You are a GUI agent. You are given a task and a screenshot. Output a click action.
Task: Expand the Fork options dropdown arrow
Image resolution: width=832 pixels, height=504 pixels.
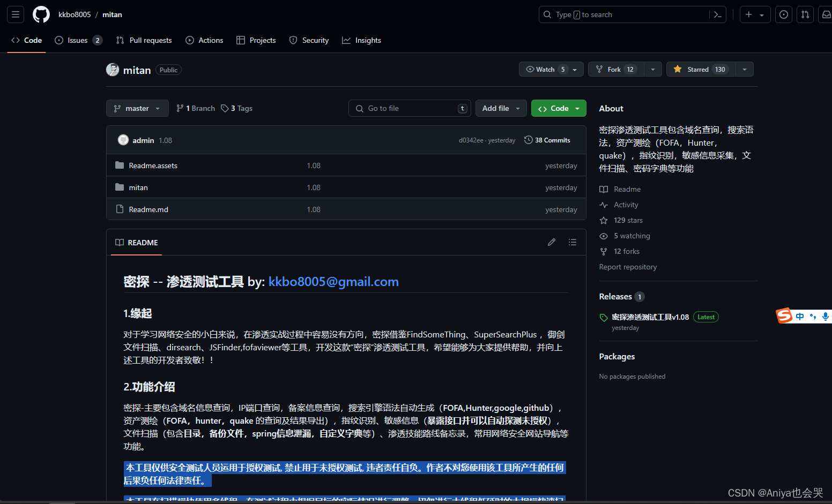[x=652, y=69]
